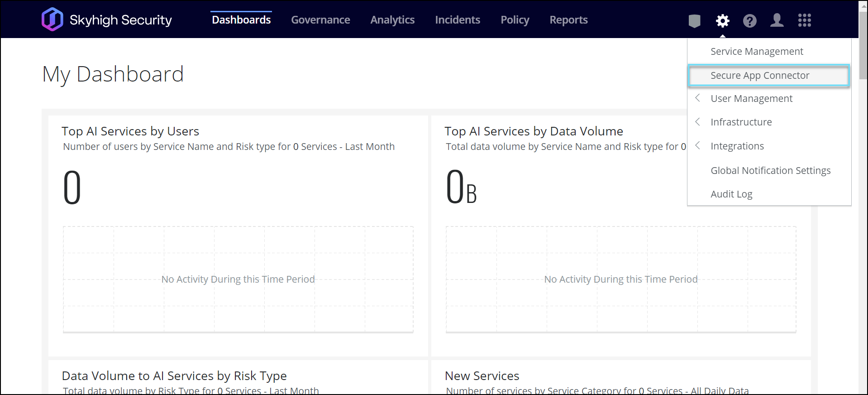Click the Total data volume by Service Name subtitle

[566, 147]
